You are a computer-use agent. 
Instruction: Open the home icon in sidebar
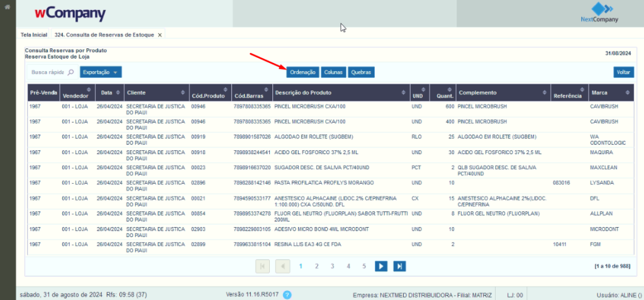tap(7, 7)
